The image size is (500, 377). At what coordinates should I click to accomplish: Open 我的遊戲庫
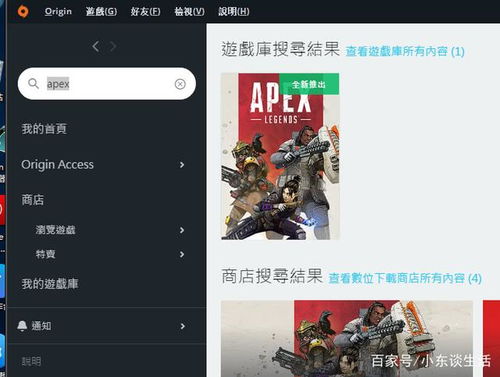click(x=50, y=284)
